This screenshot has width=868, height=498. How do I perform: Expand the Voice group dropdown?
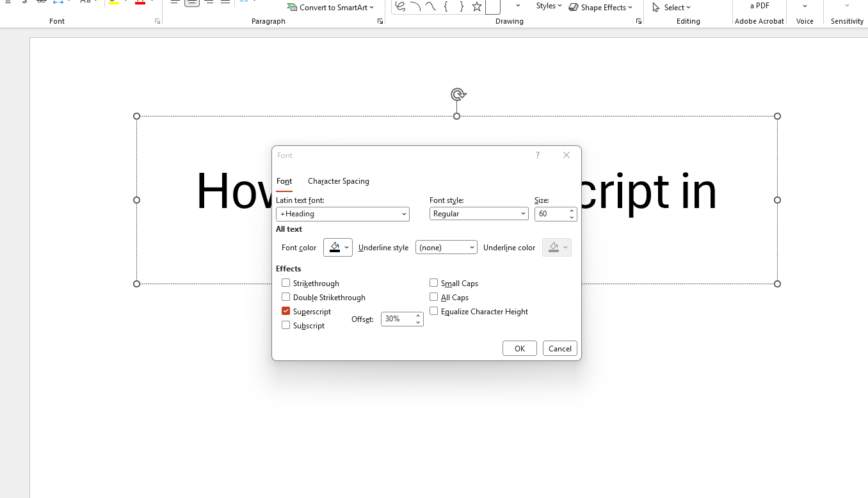pos(805,6)
